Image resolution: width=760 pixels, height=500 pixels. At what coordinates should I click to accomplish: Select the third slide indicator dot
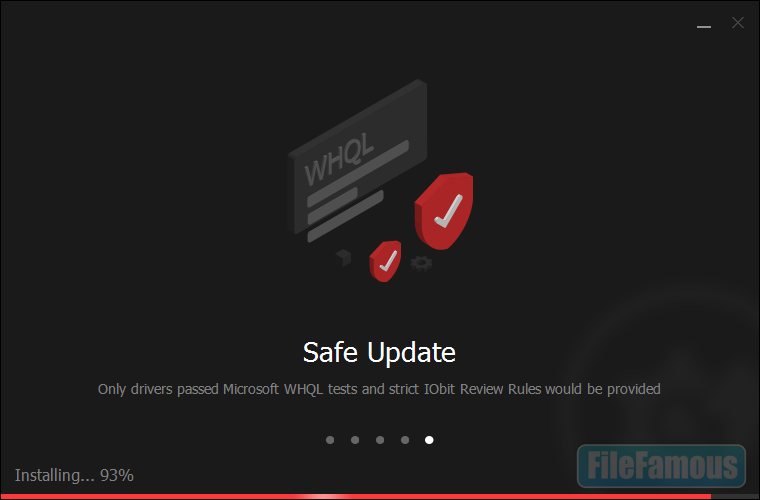(380, 440)
